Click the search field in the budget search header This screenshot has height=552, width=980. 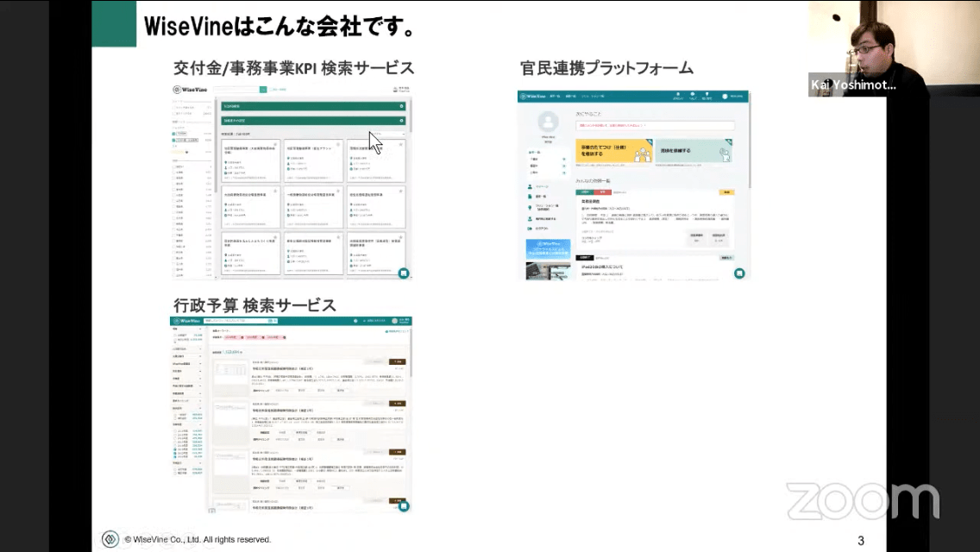(x=237, y=321)
